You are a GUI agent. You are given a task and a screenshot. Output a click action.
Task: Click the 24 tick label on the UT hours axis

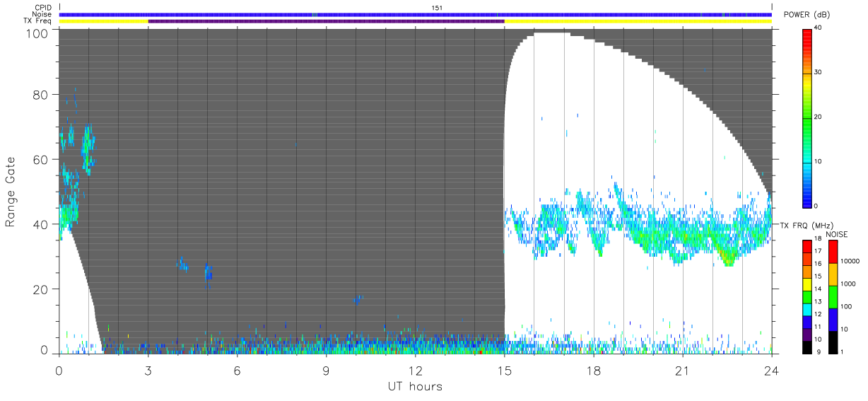click(772, 371)
